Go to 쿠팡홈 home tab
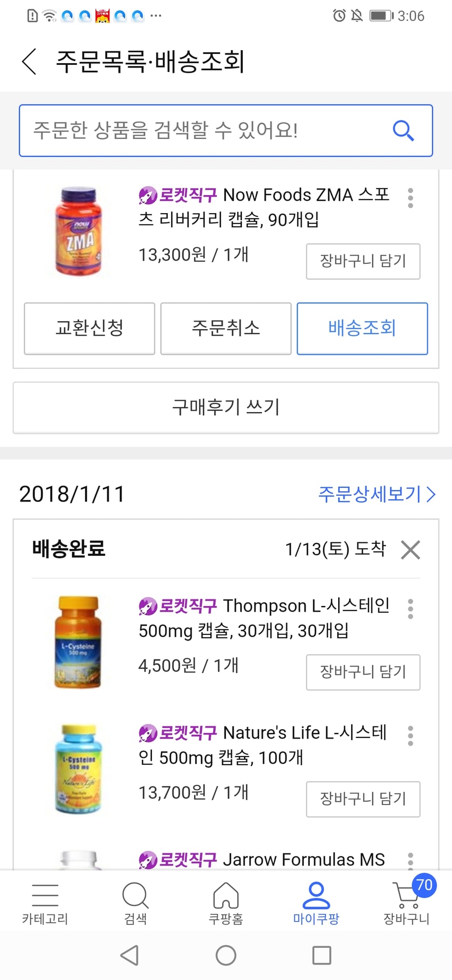This screenshot has width=452, height=980. (226, 903)
